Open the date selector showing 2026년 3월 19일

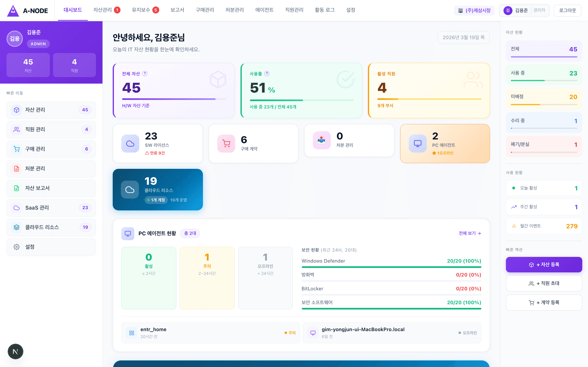[463, 37]
